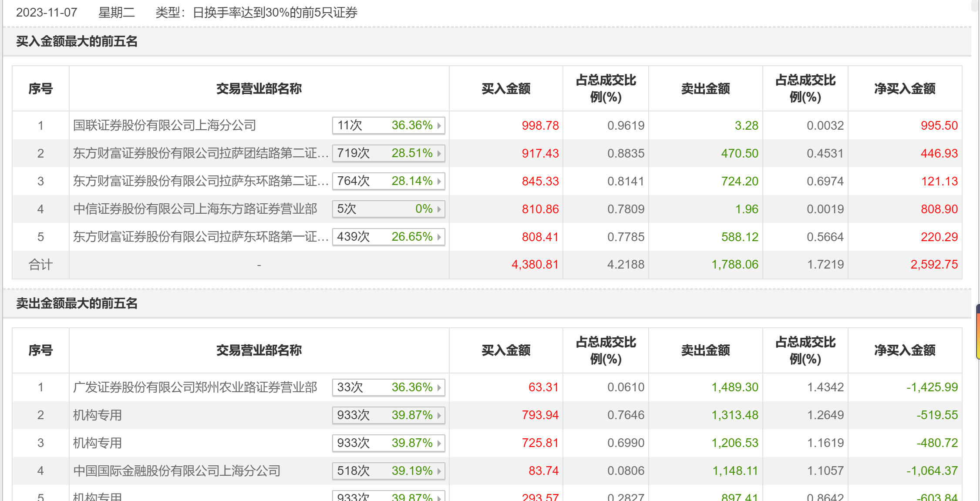Open 东方财富证券 拉萨团结路第二 branch link

(200, 153)
